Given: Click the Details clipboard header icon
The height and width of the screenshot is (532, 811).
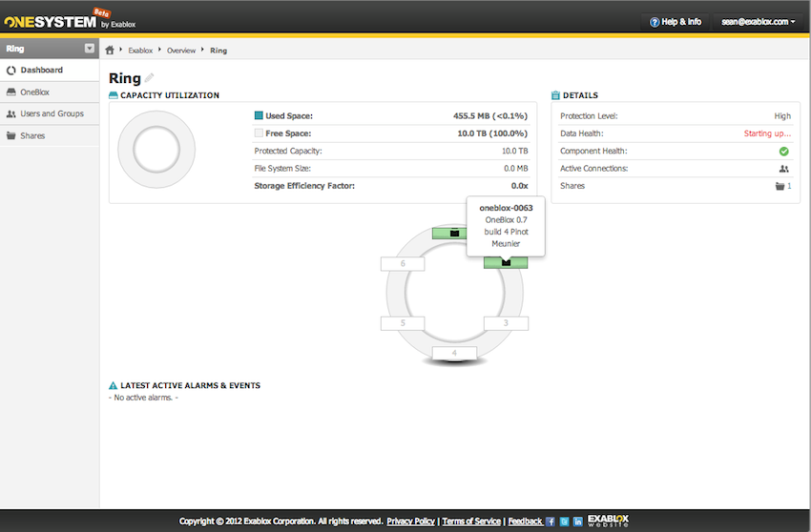Looking at the screenshot, I should (x=555, y=95).
